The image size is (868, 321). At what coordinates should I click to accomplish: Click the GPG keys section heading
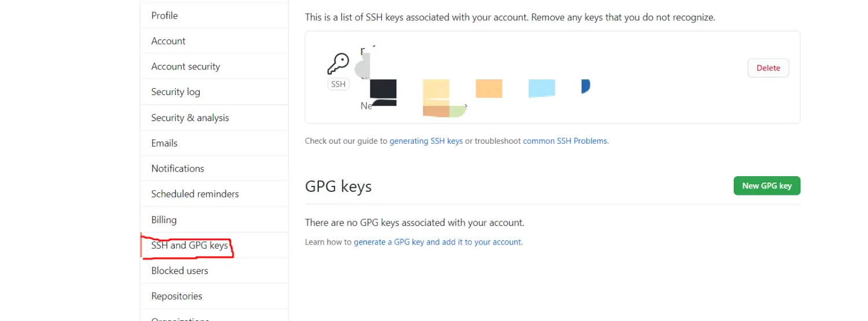[338, 187]
